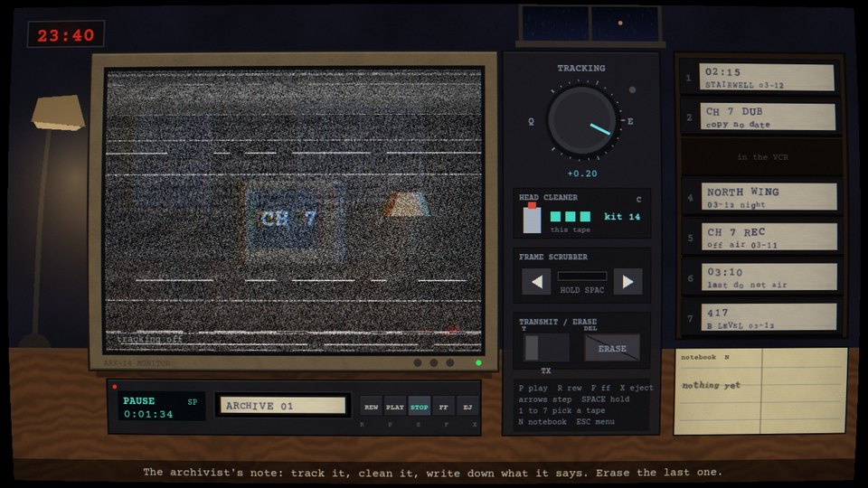Screen dimensions: 868x488
Task: Click the PLAY button on the VCR
Action: [x=395, y=407]
